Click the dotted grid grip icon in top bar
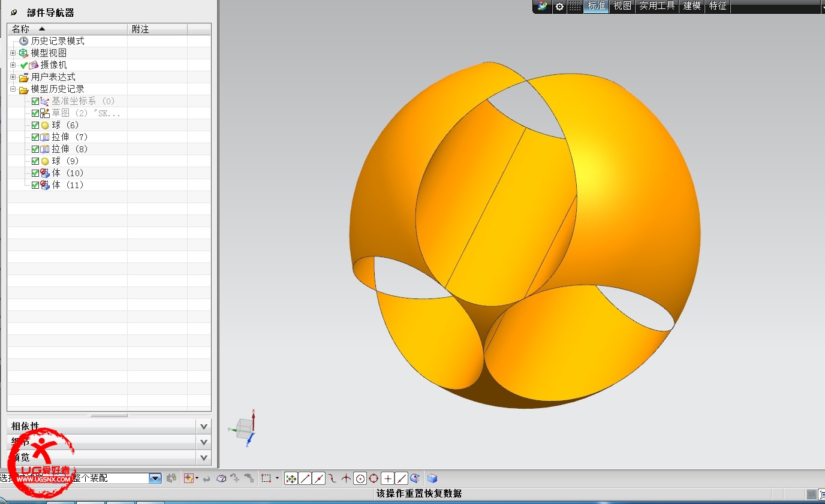The height and width of the screenshot is (504, 825). (x=574, y=6)
